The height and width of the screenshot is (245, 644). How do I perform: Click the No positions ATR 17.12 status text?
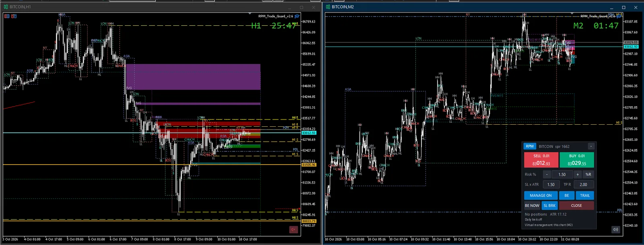[x=545, y=214]
